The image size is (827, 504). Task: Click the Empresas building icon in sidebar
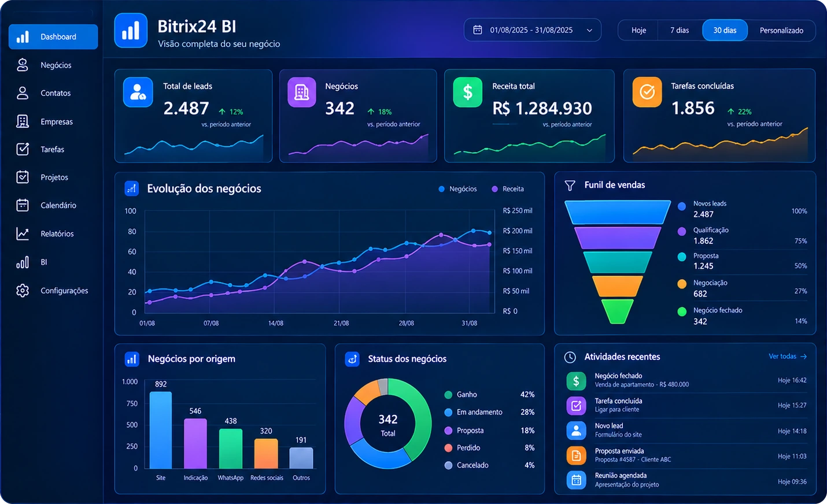point(23,121)
